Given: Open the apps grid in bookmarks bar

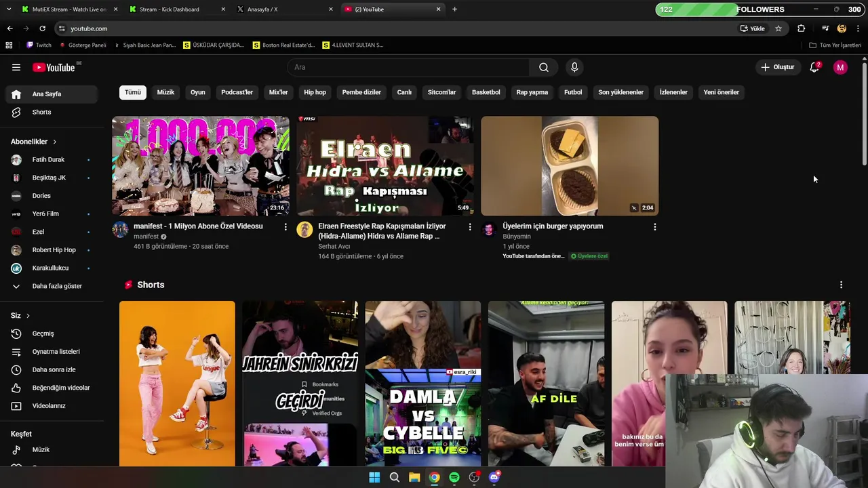Looking at the screenshot, I should click(x=9, y=45).
